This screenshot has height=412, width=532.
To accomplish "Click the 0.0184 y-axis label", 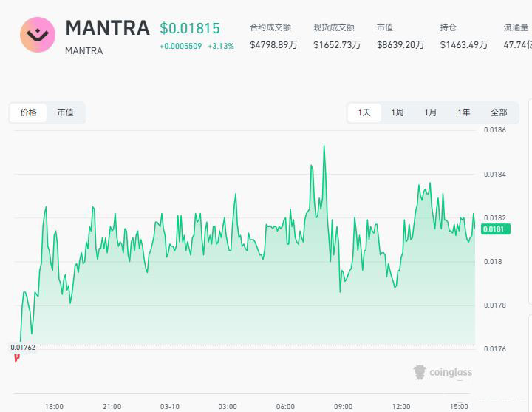I will (494, 175).
